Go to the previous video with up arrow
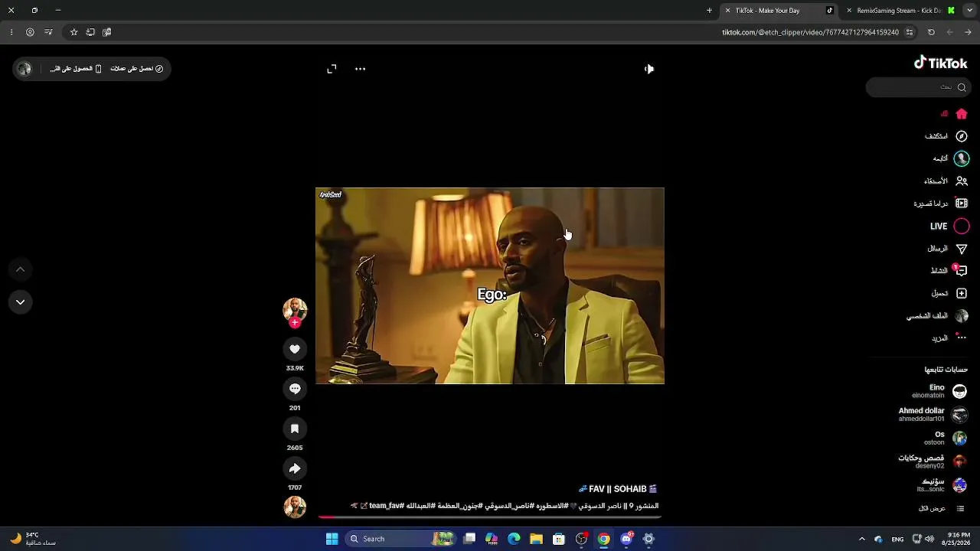 tap(21, 269)
